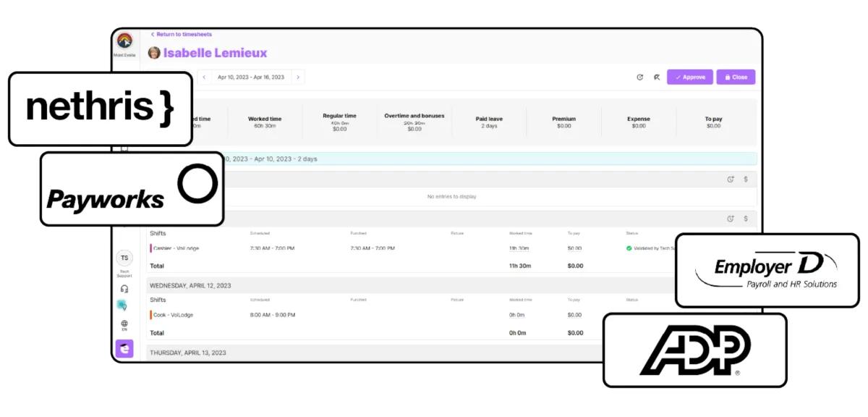Viewport: 868px width, 417px height.
Task: Open the TS Tech Support account avatar
Action: coord(124,258)
